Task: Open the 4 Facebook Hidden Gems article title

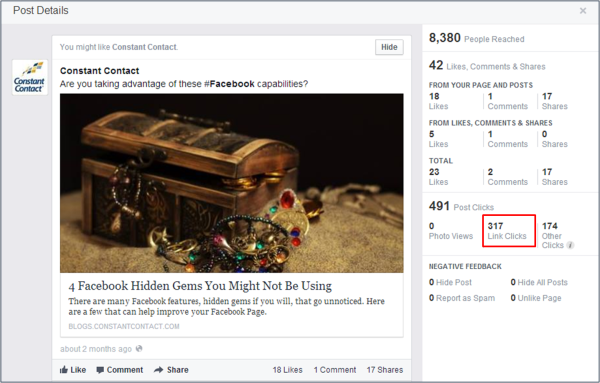Action: [200, 286]
